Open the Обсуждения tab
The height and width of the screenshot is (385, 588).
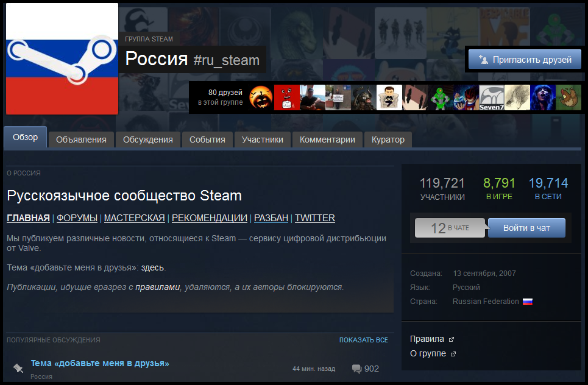click(148, 140)
